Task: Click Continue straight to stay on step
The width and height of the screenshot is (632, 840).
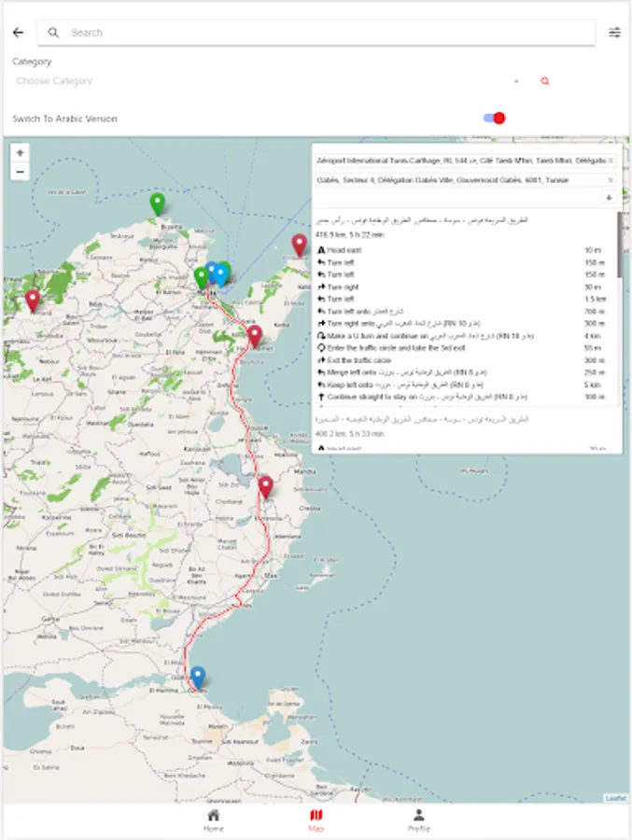Action: coord(461,397)
